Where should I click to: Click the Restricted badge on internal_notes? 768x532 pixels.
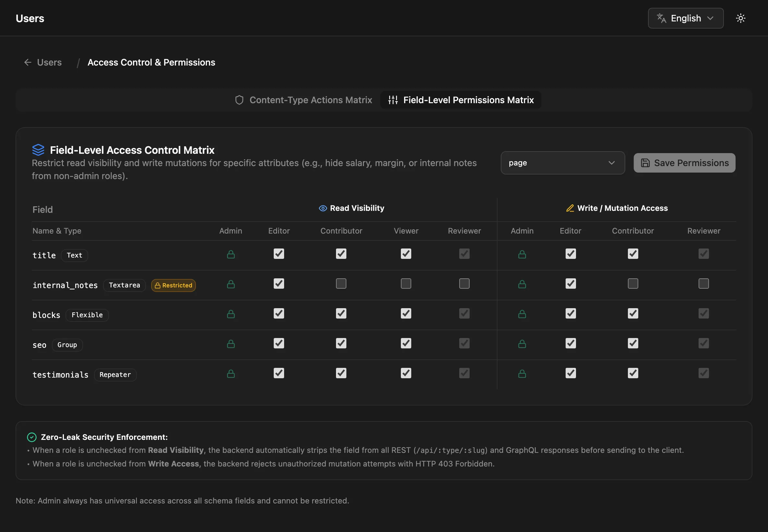[173, 285]
